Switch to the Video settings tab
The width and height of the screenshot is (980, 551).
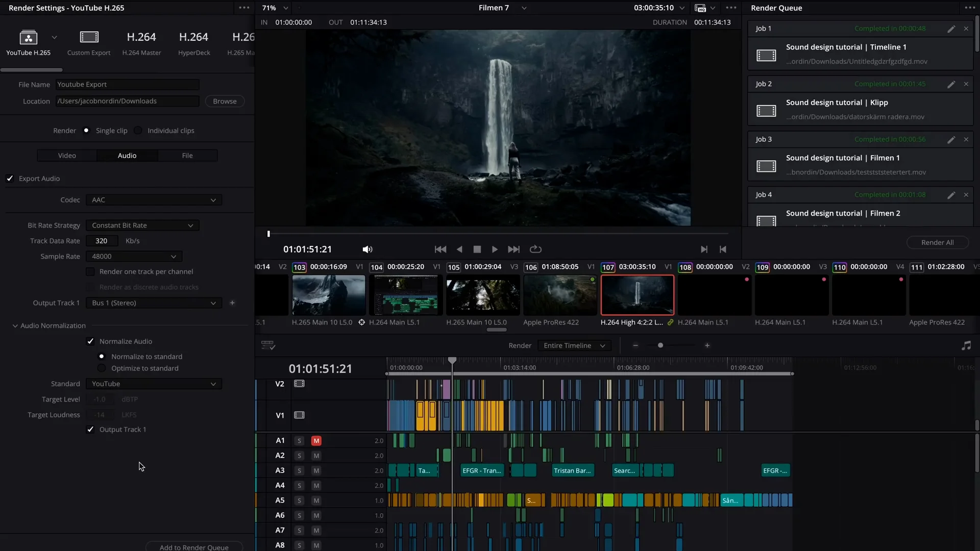pyautogui.click(x=67, y=156)
